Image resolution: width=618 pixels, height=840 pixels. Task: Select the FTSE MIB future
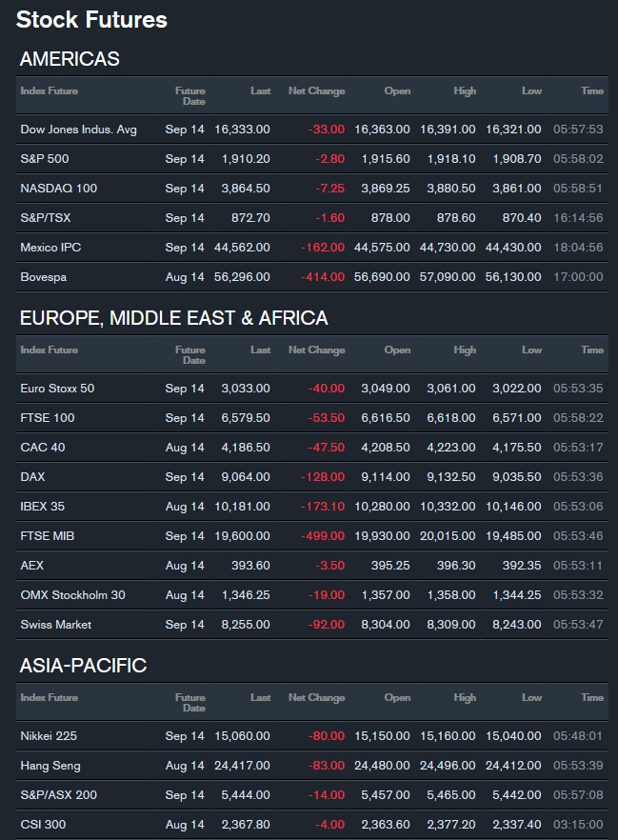pos(47,535)
